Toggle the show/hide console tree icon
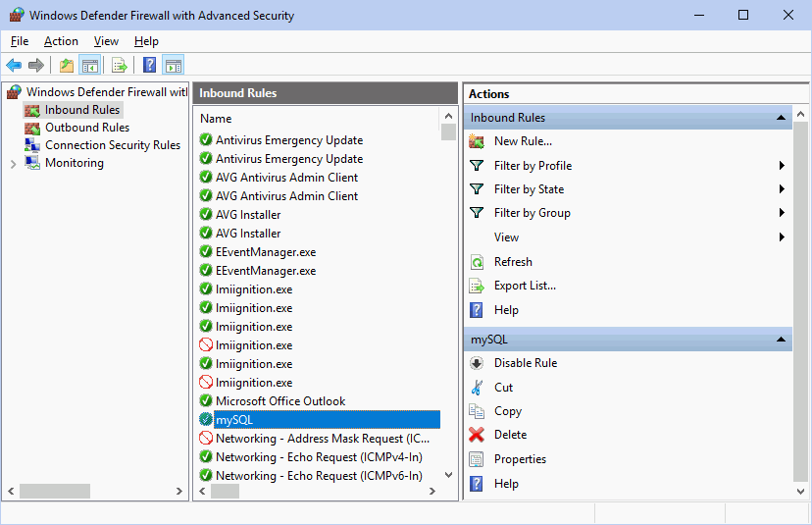Screen dimensions: 812x525 [x=89, y=66]
